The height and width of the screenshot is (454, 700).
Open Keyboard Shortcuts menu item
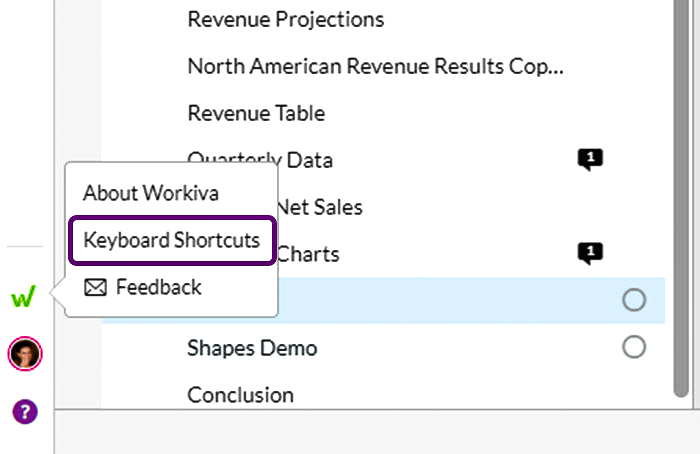(171, 240)
